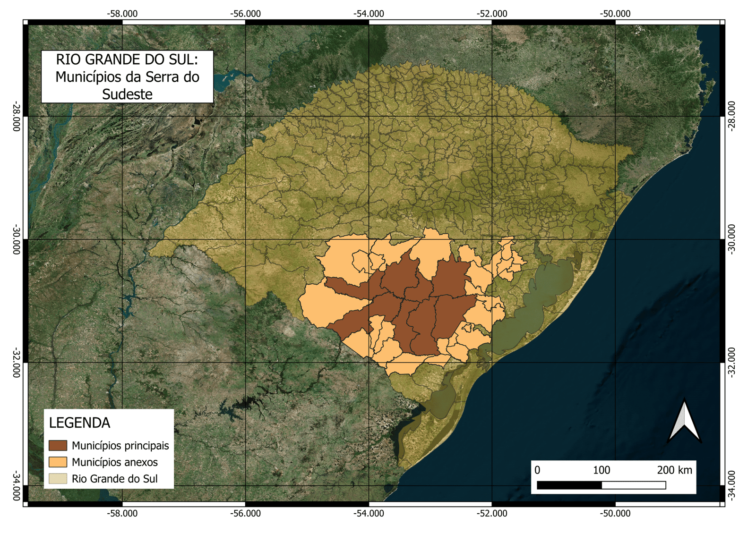Click '-50.000' longitude label on top edge

tap(615, 14)
